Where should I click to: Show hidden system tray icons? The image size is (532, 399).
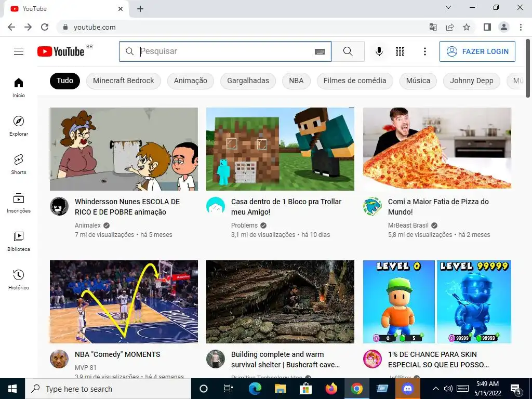(436, 389)
